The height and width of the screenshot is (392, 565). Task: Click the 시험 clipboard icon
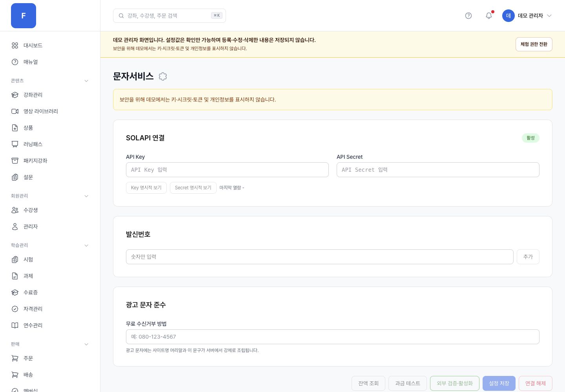click(x=15, y=260)
